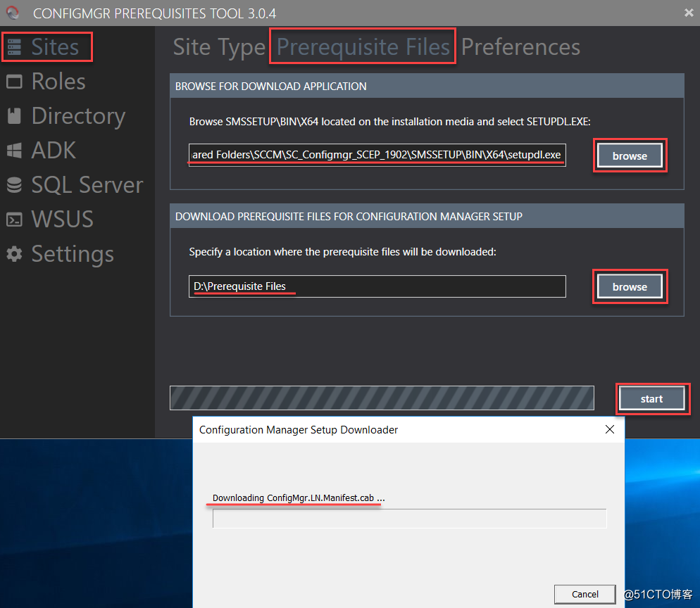This screenshot has height=608, width=700.
Task: Click the Directory book icon
Action: (x=14, y=116)
